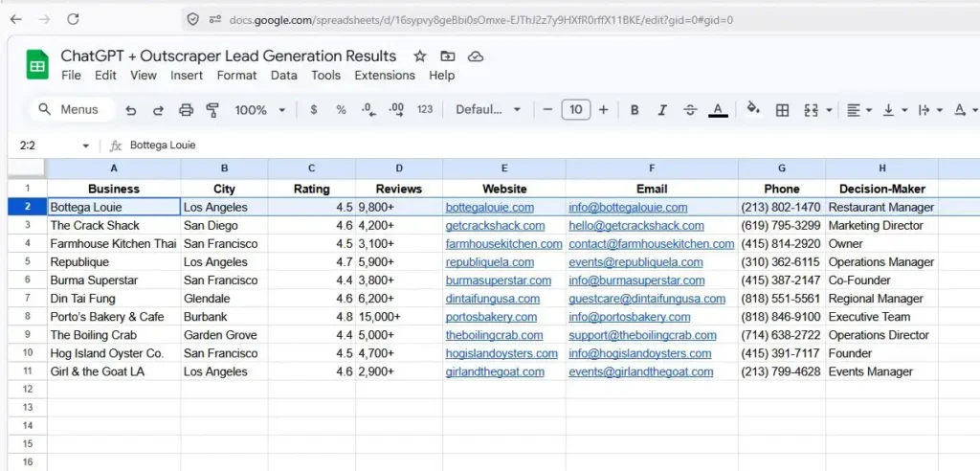Open the zoom 100% dropdown

pos(259,110)
